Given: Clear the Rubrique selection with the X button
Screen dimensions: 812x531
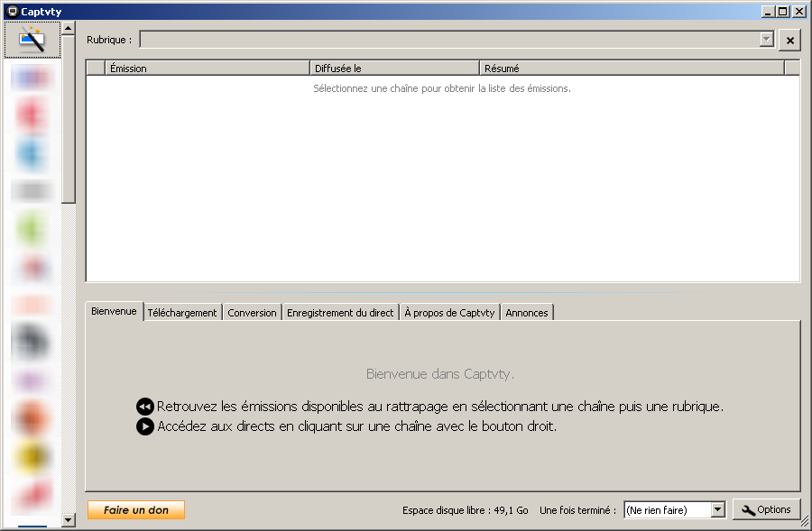Looking at the screenshot, I should pos(789,40).
